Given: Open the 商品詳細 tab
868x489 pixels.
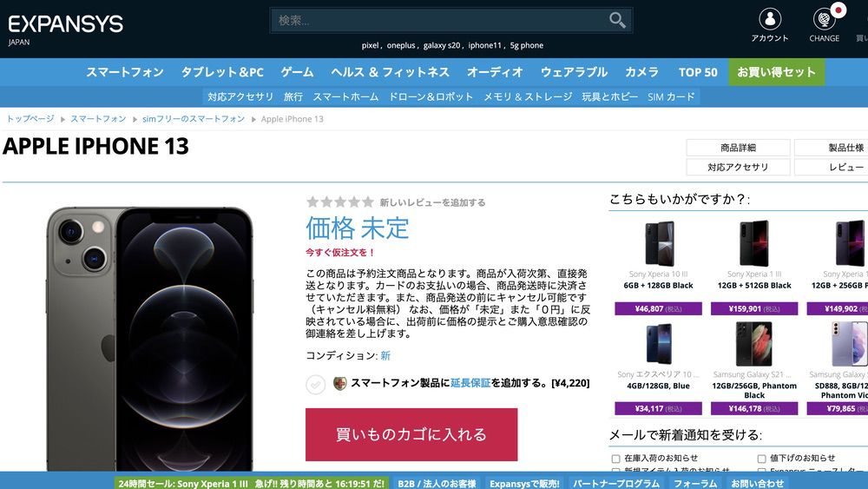Looking at the screenshot, I should point(738,148).
